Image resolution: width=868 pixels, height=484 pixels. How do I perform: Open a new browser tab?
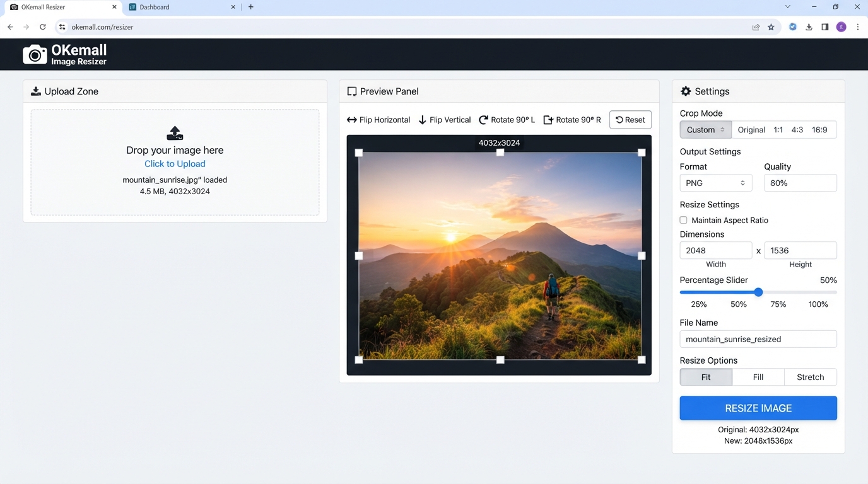point(251,7)
